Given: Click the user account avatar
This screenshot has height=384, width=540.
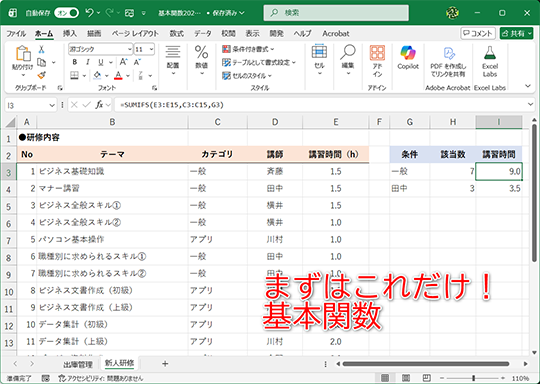Looking at the screenshot, I should point(452,13).
